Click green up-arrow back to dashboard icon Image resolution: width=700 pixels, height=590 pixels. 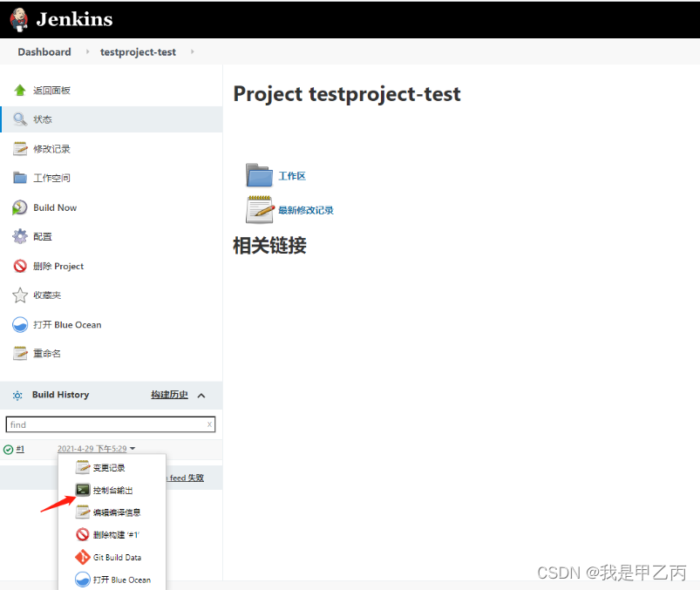pyautogui.click(x=20, y=90)
